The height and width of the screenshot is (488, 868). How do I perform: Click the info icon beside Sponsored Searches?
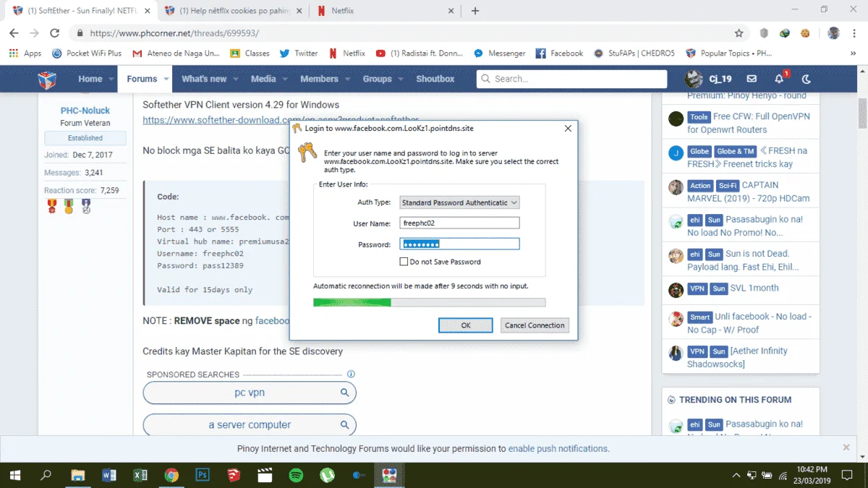[x=351, y=374]
